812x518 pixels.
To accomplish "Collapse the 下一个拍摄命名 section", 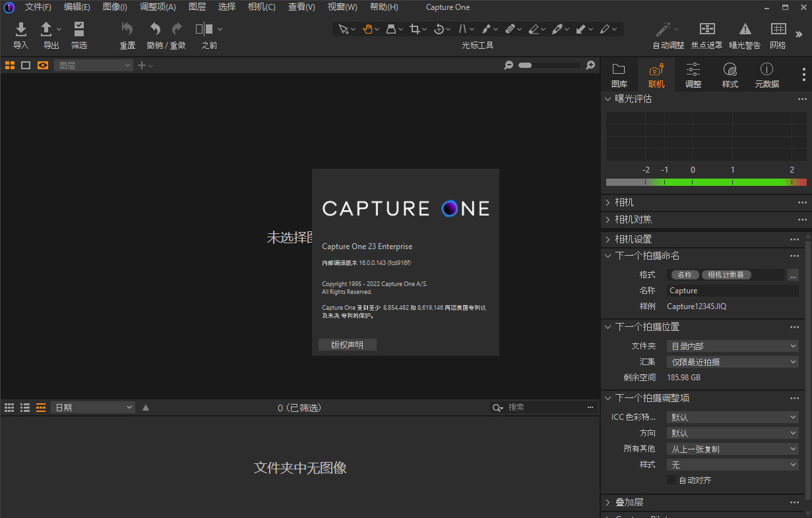I will pos(608,256).
